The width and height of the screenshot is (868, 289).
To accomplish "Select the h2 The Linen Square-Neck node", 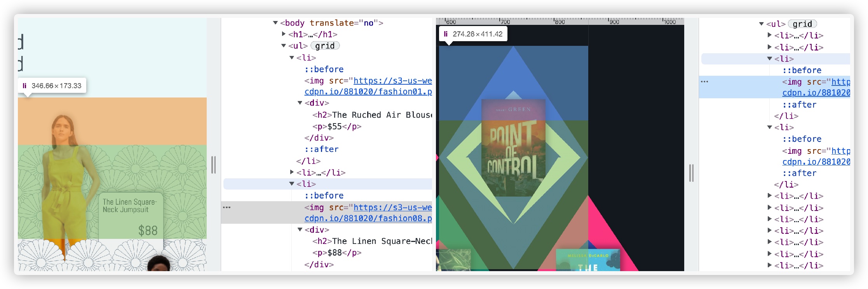I will point(372,241).
